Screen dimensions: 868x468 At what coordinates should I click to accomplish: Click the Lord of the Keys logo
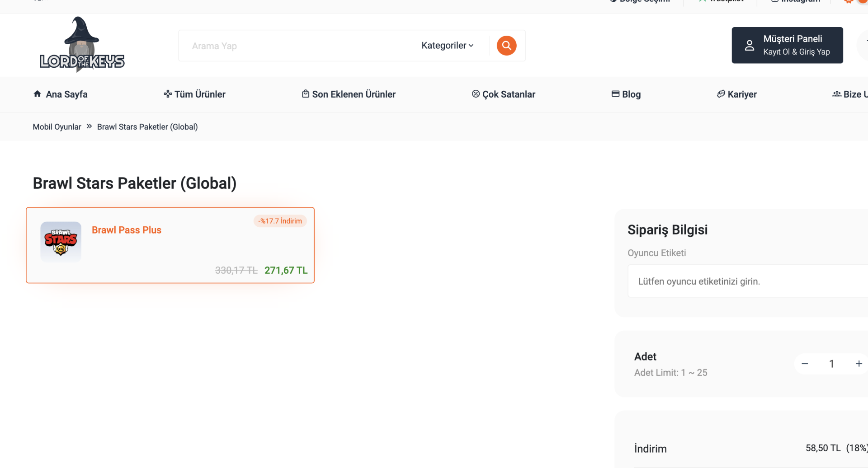click(82, 45)
